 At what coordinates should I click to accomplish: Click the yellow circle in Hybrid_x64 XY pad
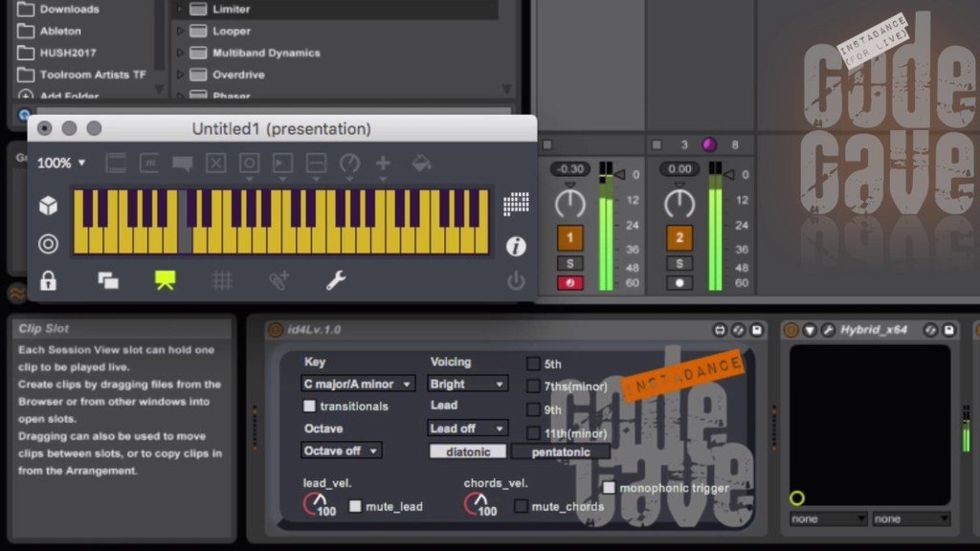(797, 497)
